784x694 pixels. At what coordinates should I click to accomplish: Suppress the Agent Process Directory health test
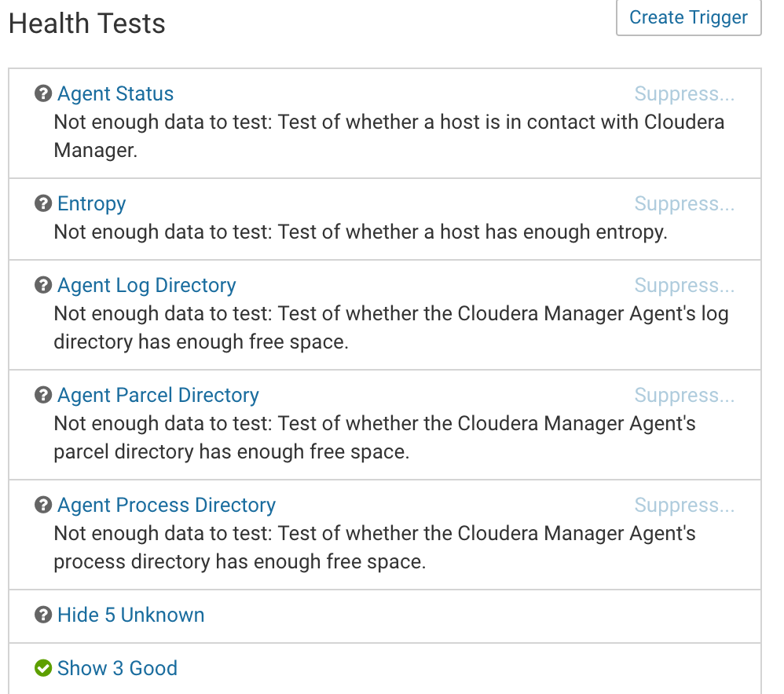[x=684, y=505]
